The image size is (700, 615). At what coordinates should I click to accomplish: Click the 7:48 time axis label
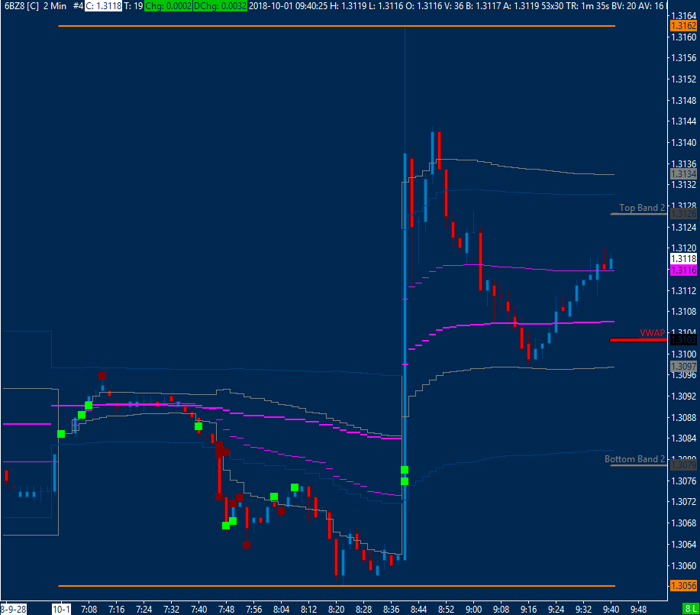(x=227, y=609)
